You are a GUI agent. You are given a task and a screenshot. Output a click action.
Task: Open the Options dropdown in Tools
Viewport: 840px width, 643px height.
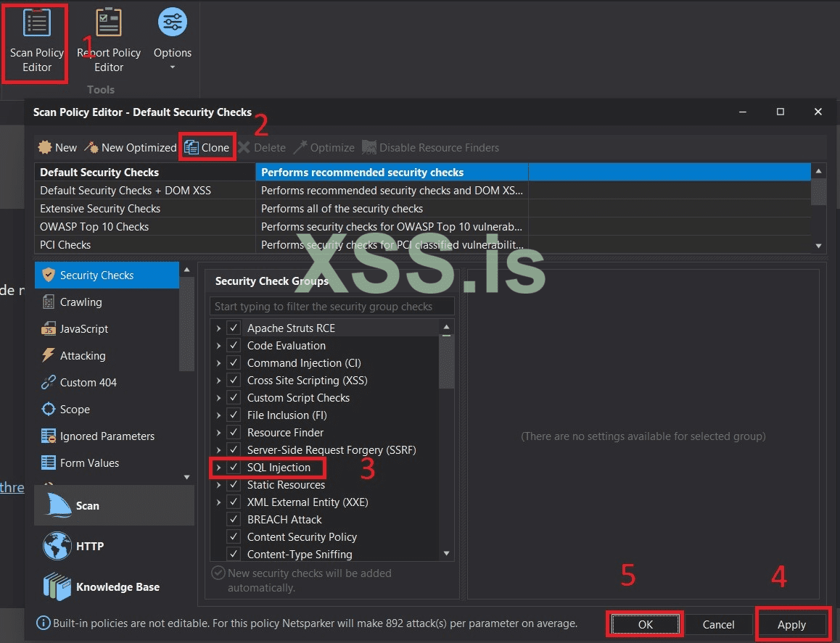coord(173,39)
